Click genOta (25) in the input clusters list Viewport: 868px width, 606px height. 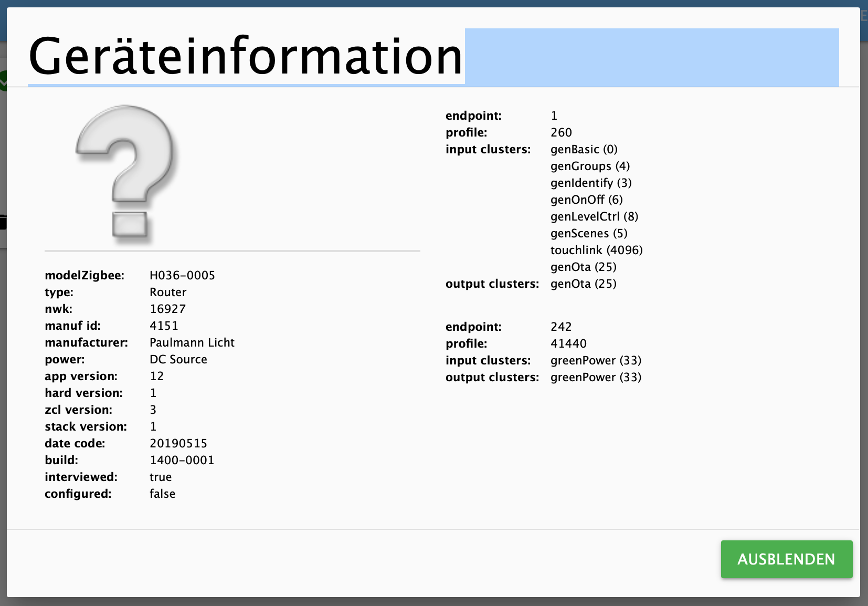pyautogui.click(x=584, y=267)
